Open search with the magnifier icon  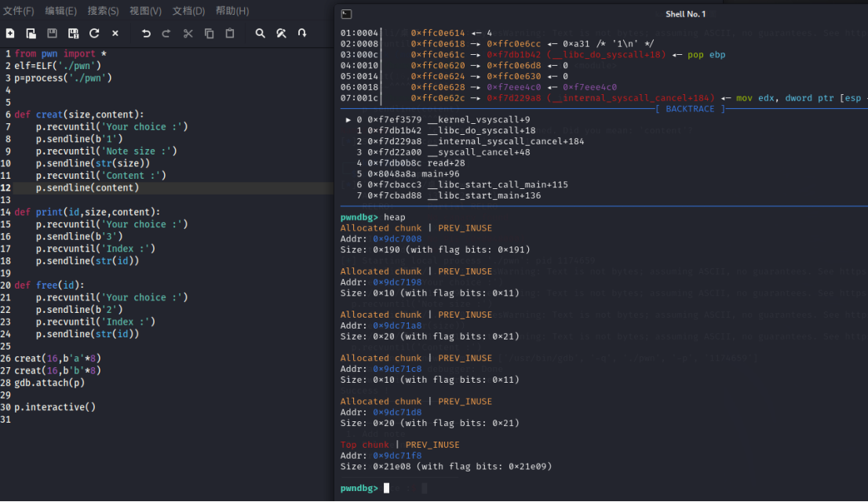(x=261, y=34)
